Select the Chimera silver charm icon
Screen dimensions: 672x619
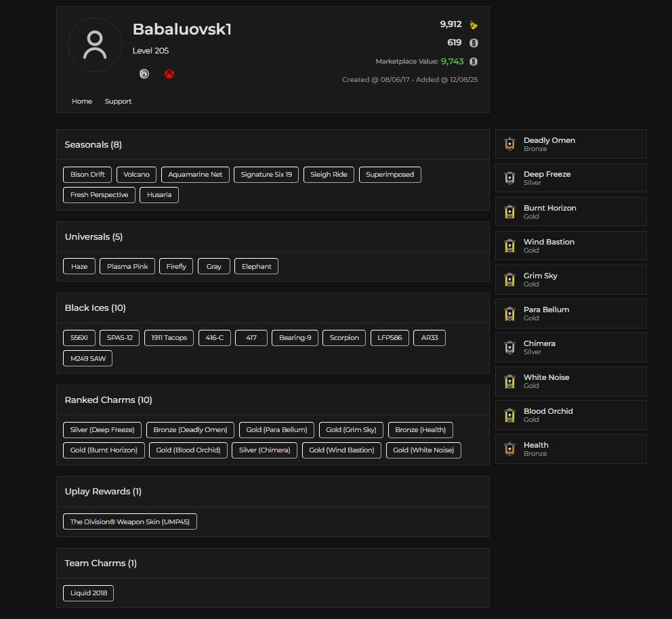[x=509, y=347]
